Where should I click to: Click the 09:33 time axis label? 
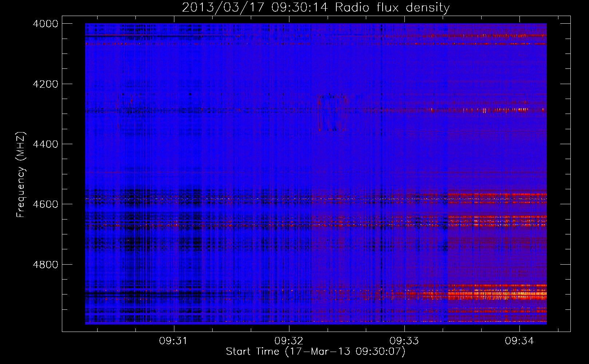tap(404, 341)
